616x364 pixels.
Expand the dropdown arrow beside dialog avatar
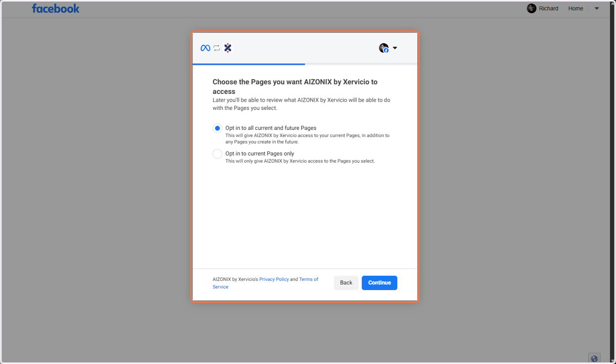tap(395, 48)
